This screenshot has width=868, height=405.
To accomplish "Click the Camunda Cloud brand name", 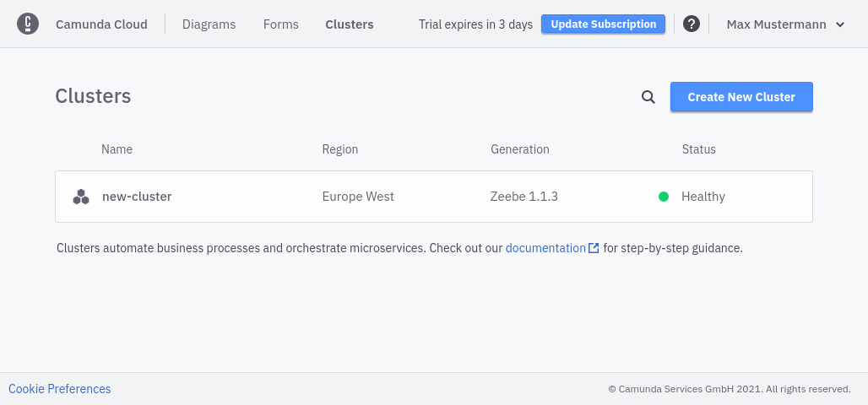I will [x=101, y=24].
